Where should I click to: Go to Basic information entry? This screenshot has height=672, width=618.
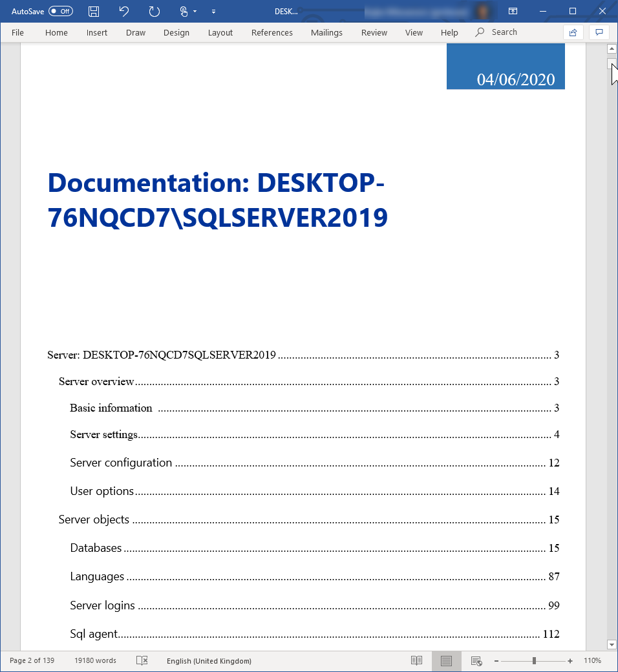point(315,408)
